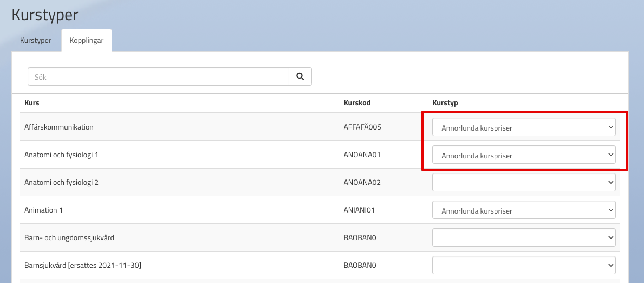
Task: Open Kurstyp dropdown in the Barnsjukvård row
Action: click(523, 265)
